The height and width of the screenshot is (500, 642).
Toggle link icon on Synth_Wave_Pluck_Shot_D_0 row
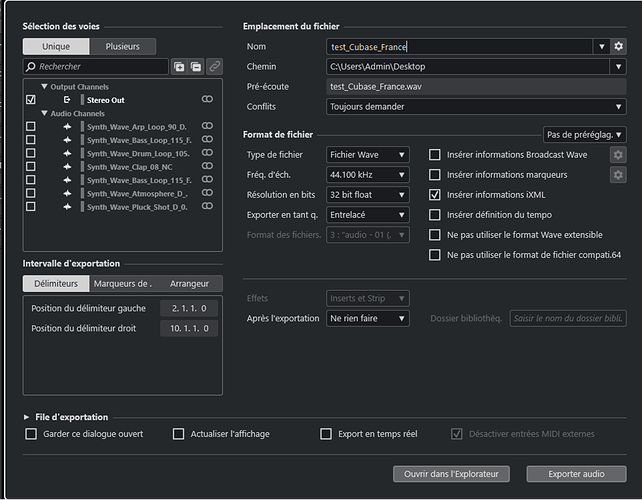(x=207, y=206)
